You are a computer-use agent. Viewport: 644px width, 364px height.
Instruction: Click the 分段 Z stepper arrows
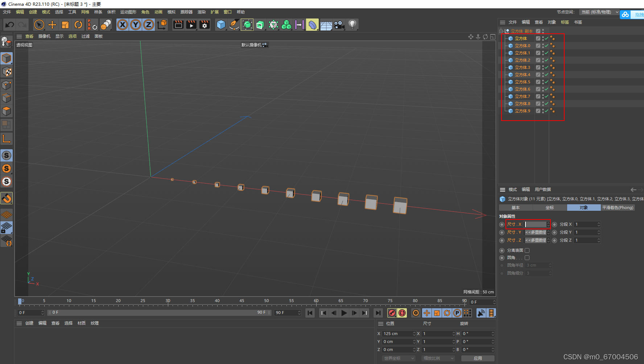[599, 240]
